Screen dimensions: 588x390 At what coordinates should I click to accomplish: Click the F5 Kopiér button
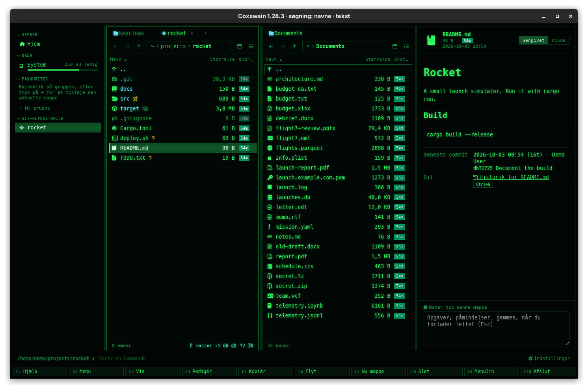point(266,371)
